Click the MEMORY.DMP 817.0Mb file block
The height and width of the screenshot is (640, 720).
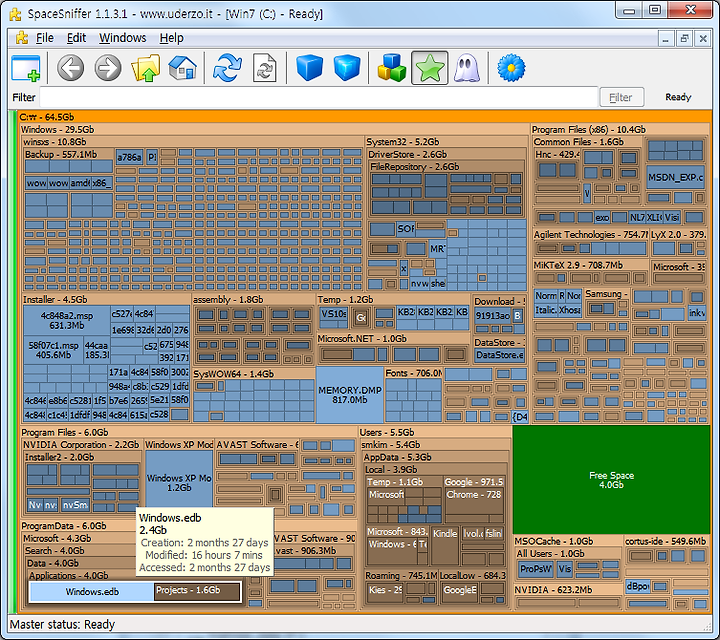(x=350, y=395)
